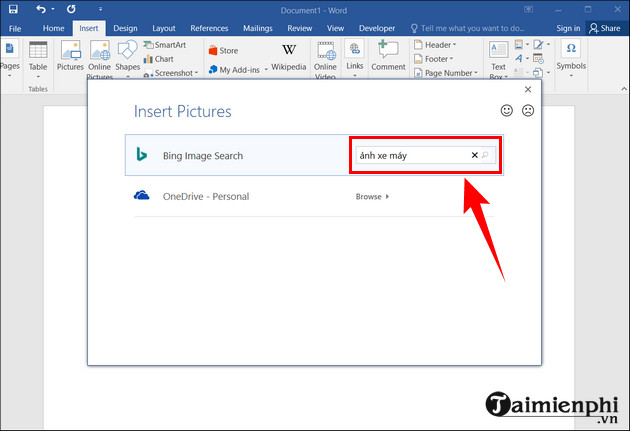This screenshot has height=431, width=630.
Task: Open the File menu
Action: (15, 29)
